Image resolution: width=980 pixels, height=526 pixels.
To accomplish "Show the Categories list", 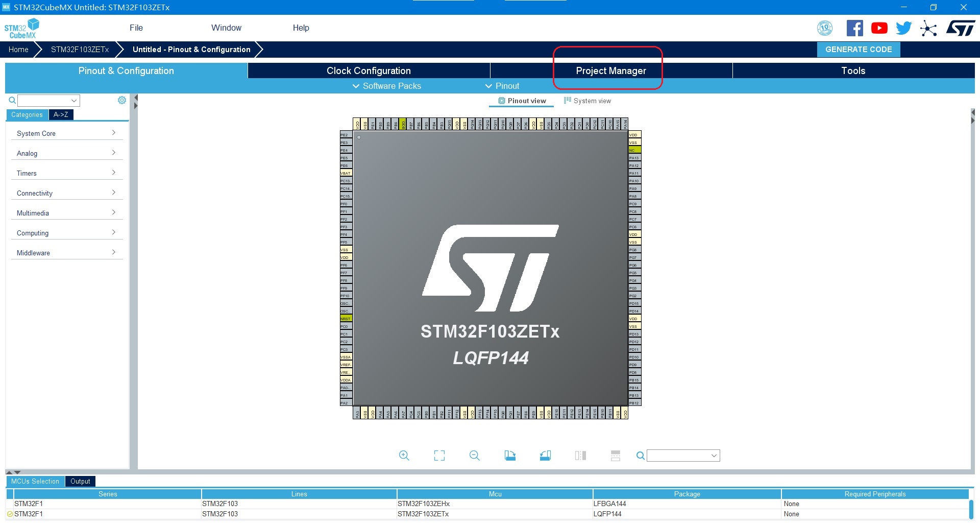I will point(27,115).
